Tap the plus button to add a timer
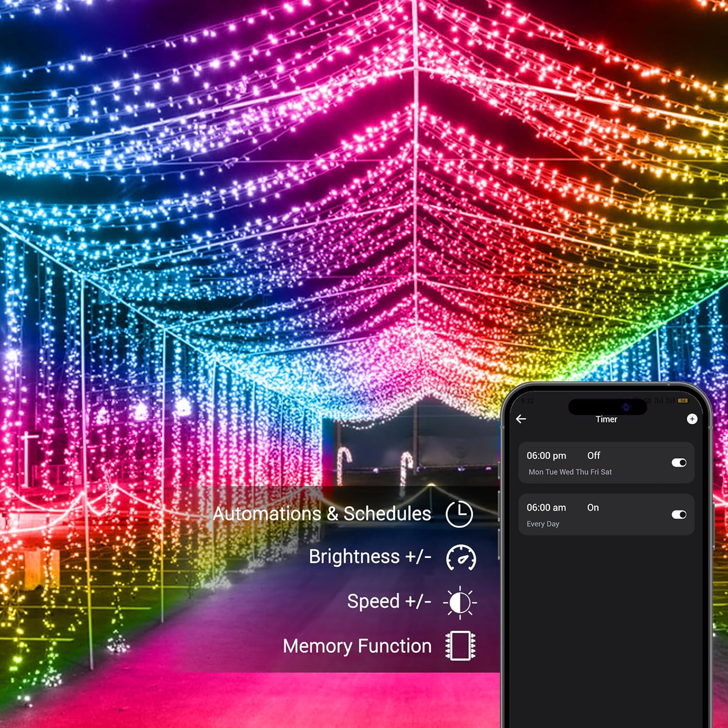Viewport: 728px width, 728px height. tap(692, 419)
